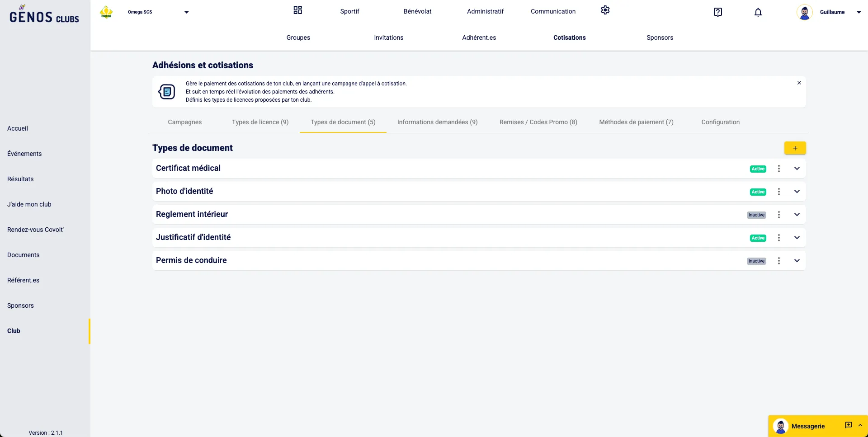Open Méthodes de paiement tab
The width and height of the screenshot is (868, 437).
pos(636,122)
